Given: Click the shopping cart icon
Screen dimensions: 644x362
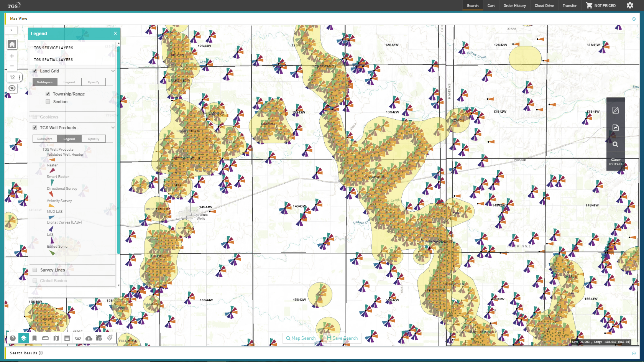Looking at the screenshot, I should 589,5.
